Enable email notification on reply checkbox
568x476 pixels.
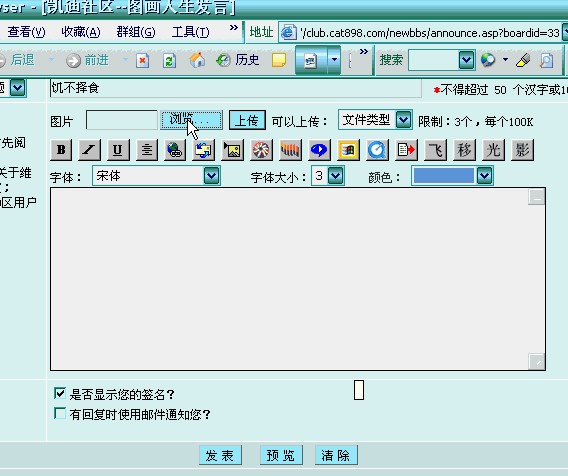pyautogui.click(x=60, y=413)
